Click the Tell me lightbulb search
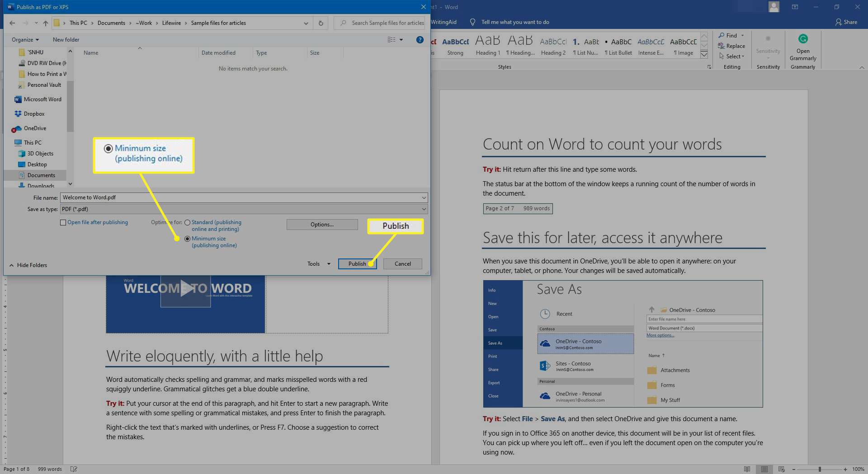868x474 pixels. [x=472, y=22]
